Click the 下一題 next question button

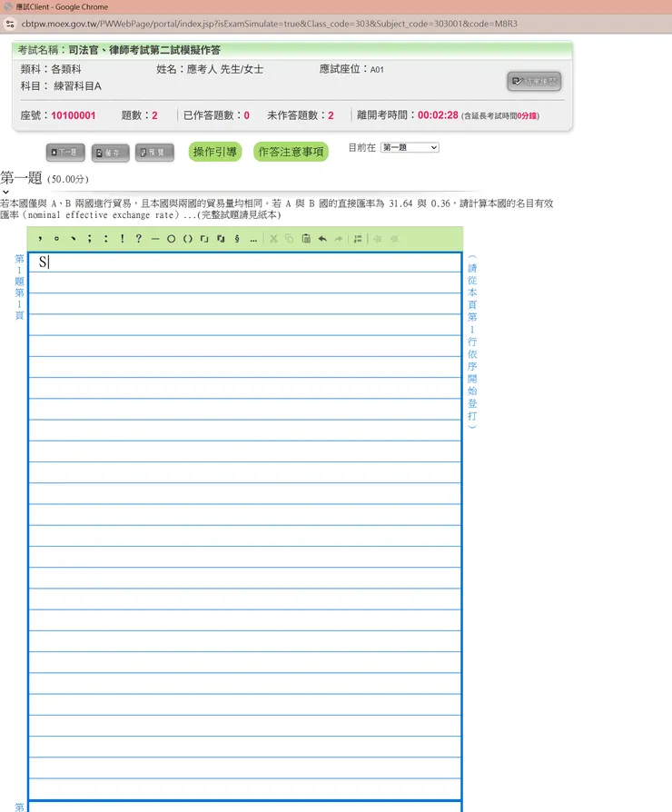tap(65, 153)
